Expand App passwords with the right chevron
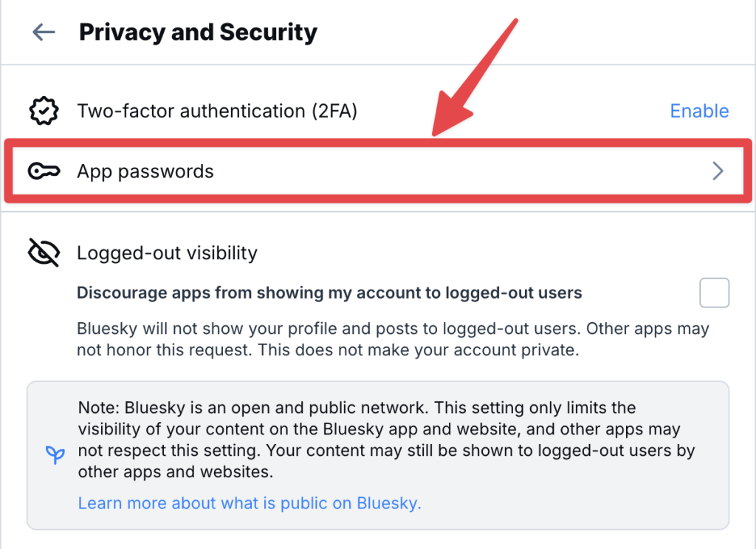Image resolution: width=756 pixels, height=549 pixels. (x=717, y=171)
